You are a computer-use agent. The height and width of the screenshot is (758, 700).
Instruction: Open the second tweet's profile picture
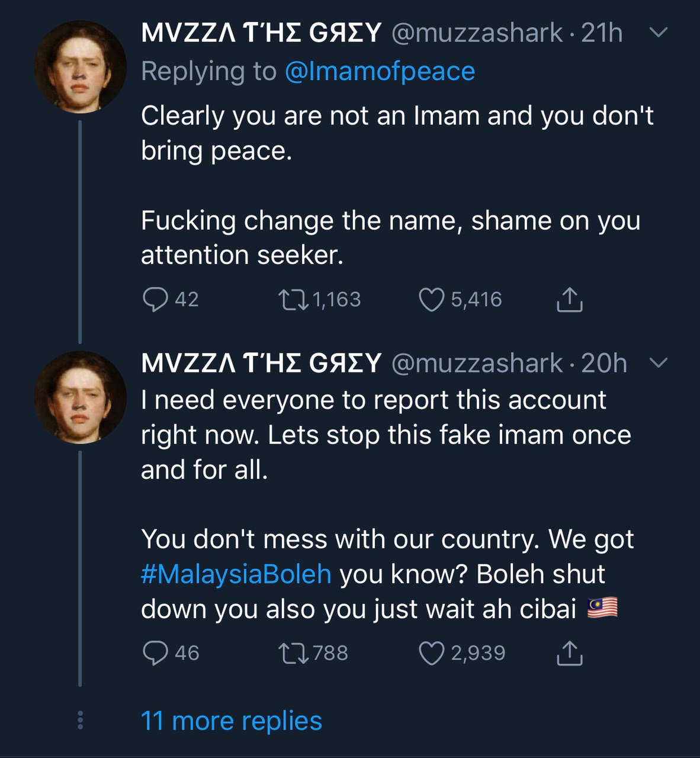tap(80, 397)
